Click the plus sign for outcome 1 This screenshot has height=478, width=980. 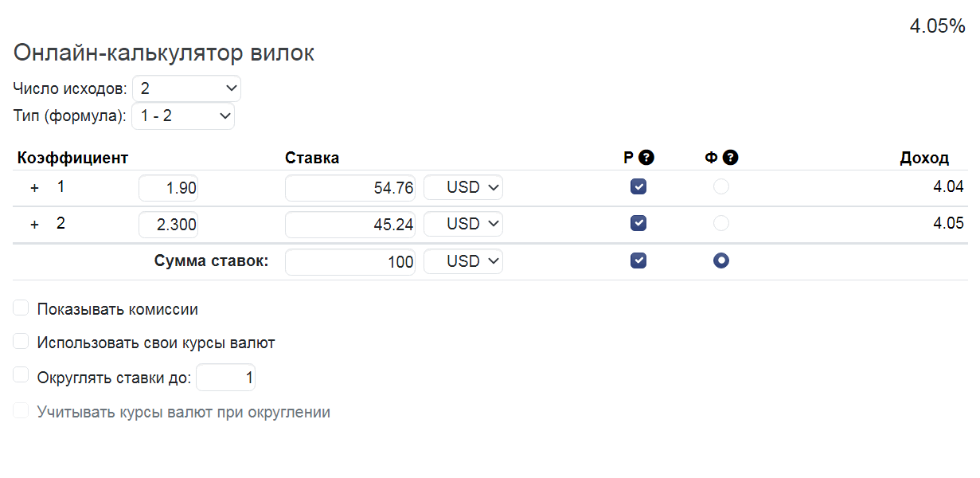[34, 189]
